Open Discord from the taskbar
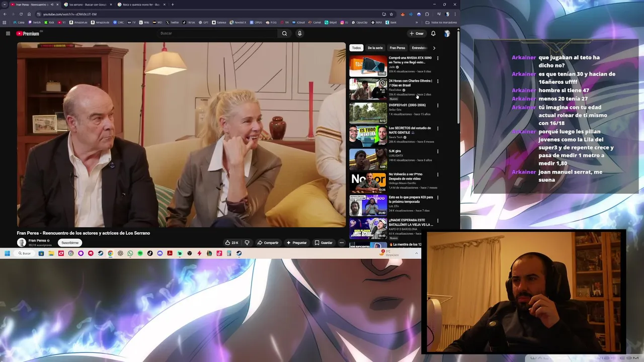 [x=160, y=253]
